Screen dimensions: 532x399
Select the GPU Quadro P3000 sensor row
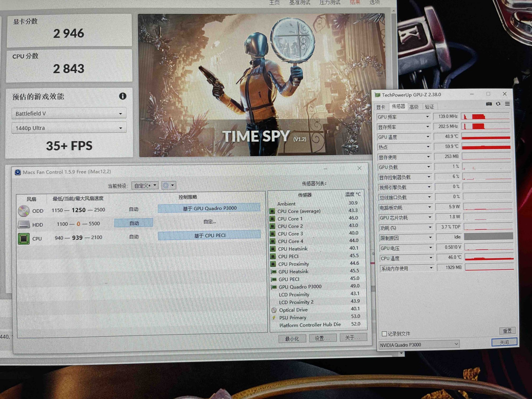(x=300, y=287)
